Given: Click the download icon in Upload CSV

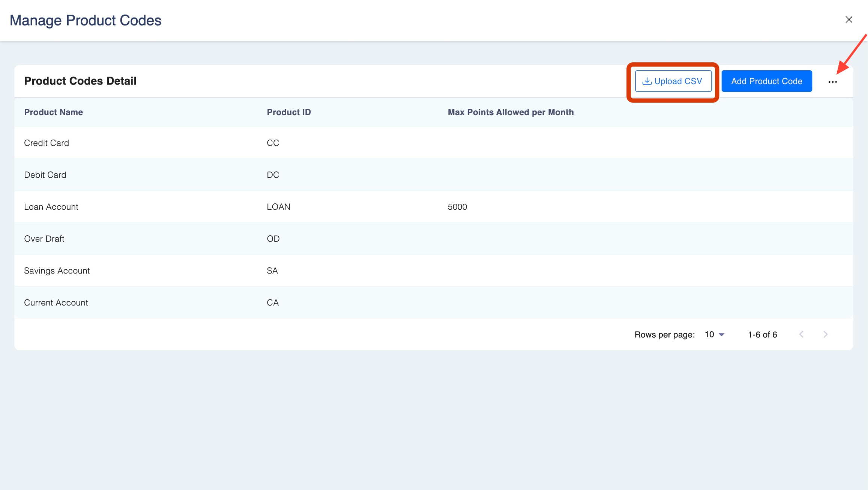Looking at the screenshot, I should 647,81.
